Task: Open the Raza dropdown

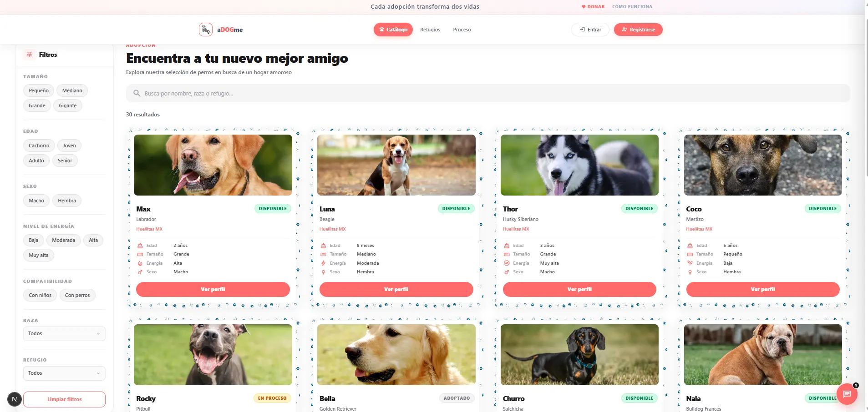Action: [x=64, y=334]
